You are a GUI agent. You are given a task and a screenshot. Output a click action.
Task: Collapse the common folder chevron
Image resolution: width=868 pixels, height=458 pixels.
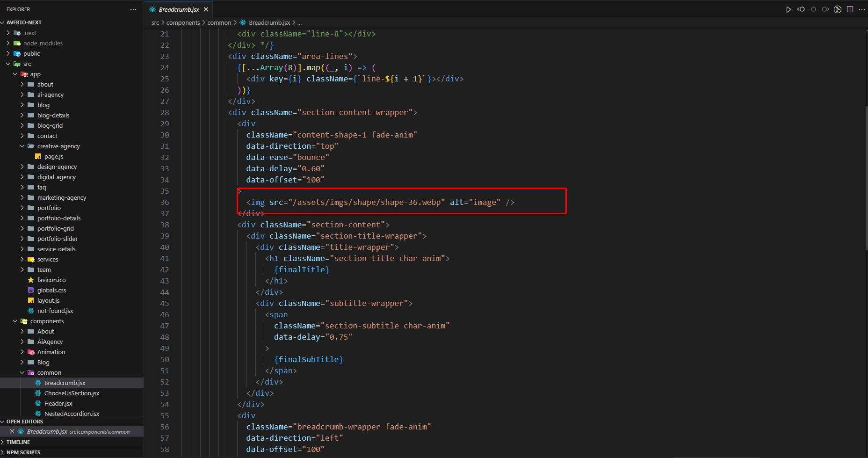coord(22,372)
